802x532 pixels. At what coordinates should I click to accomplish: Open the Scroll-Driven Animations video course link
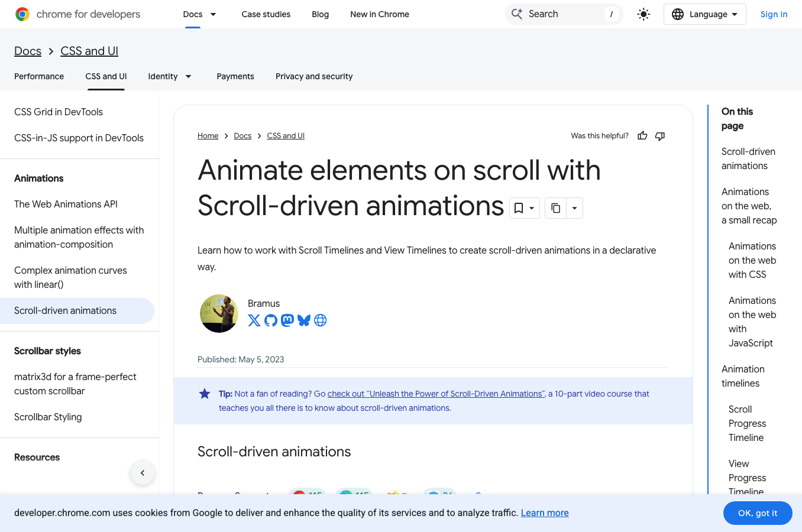(x=436, y=394)
